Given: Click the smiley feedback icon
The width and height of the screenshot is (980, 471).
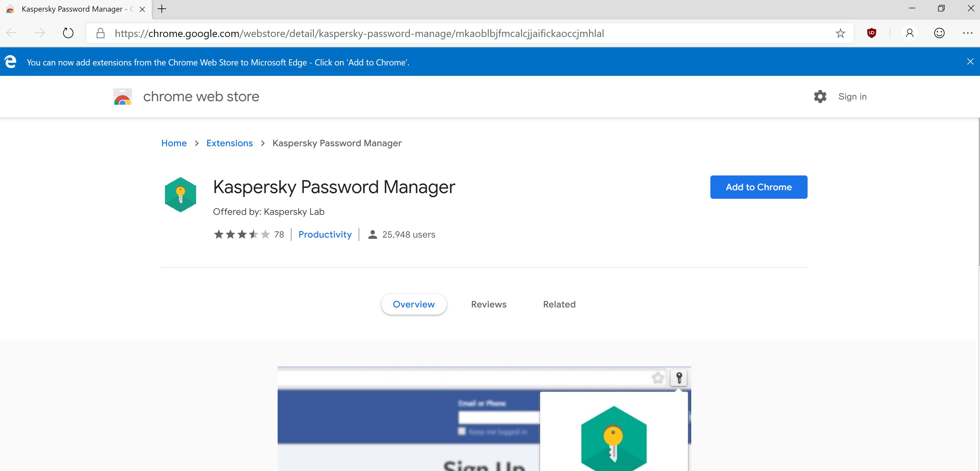Looking at the screenshot, I should point(939,33).
